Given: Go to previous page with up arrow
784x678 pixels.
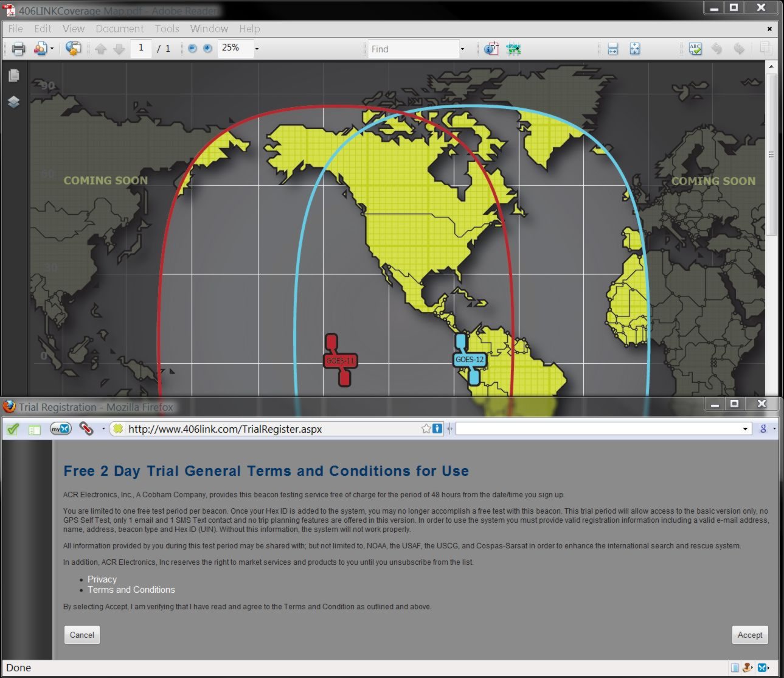Looking at the screenshot, I should (101, 49).
